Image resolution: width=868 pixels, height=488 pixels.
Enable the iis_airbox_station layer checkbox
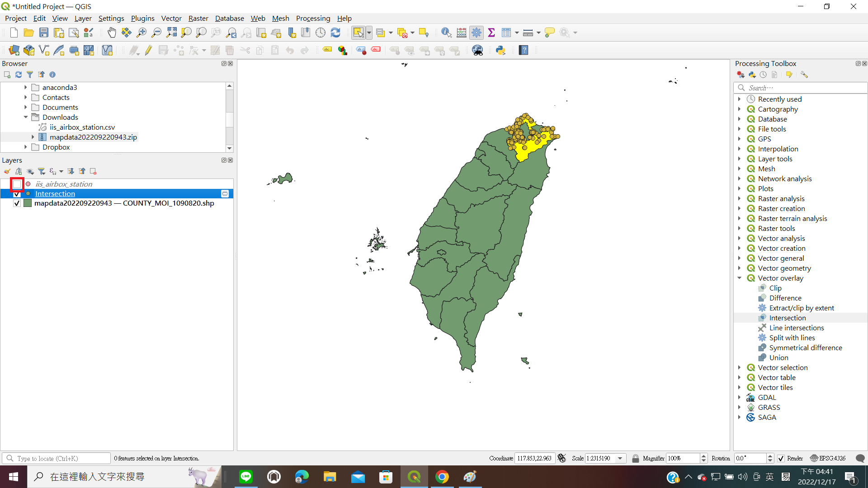(17, 184)
